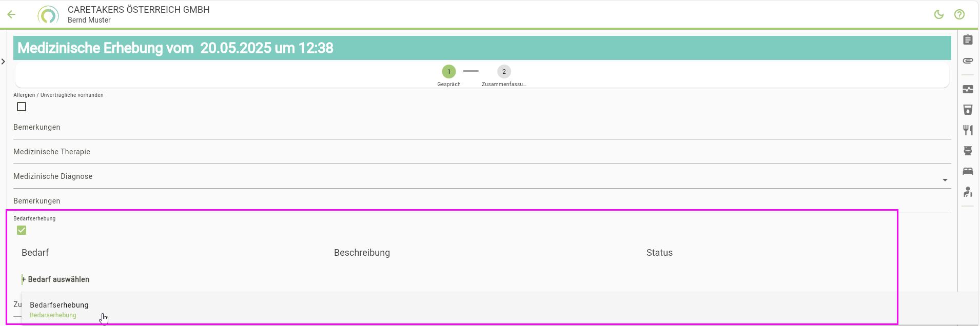The width and height of the screenshot is (980, 326).
Task: Expand the left side panel chevron
Action: pyautogui.click(x=4, y=62)
